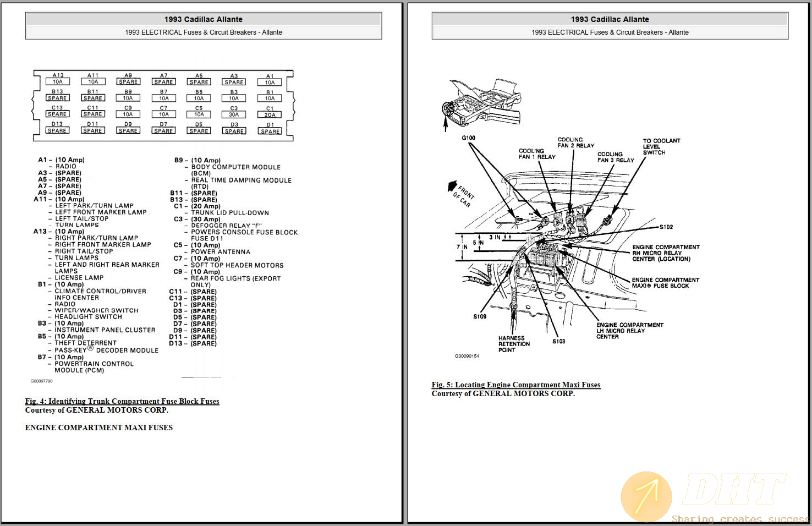Click the 'RH MICRO RELAY CENTER (LOCATION)' label
The height and width of the screenshot is (526, 812).
point(666,253)
